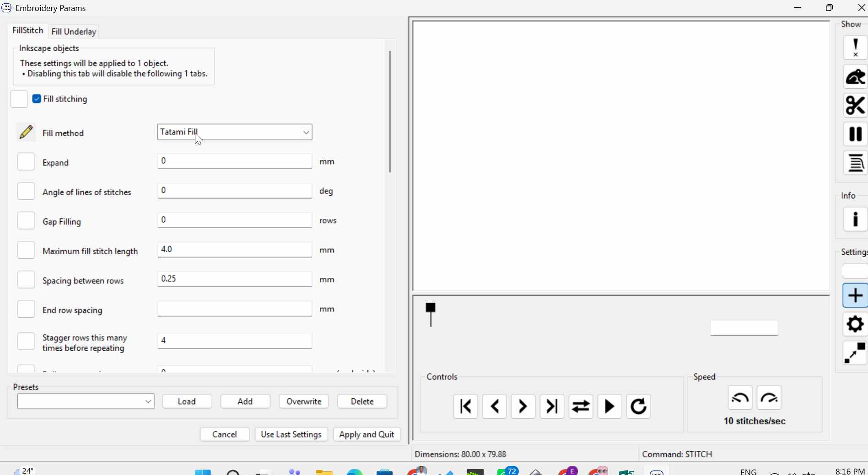
Task: Click the Delete preset button
Action: (362, 401)
